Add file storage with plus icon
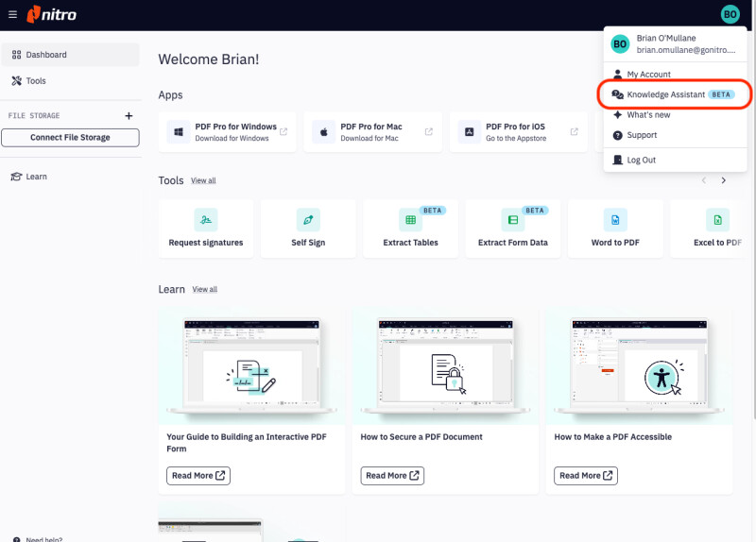 click(129, 116)
